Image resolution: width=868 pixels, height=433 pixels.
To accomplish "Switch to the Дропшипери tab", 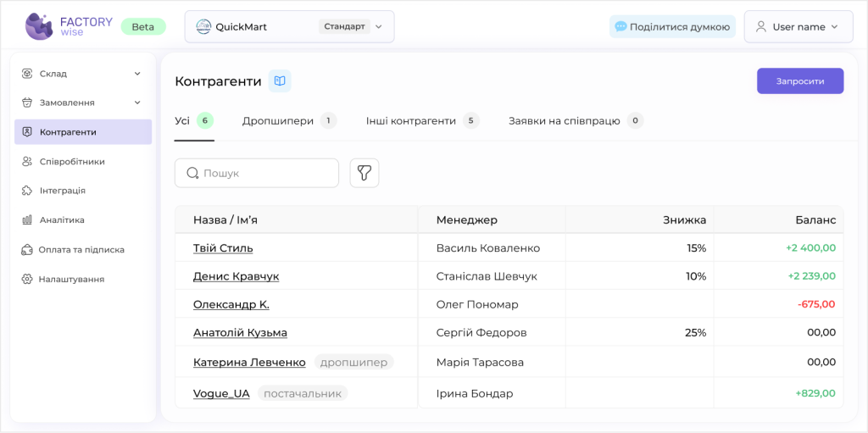I will (x=290, y=120).
